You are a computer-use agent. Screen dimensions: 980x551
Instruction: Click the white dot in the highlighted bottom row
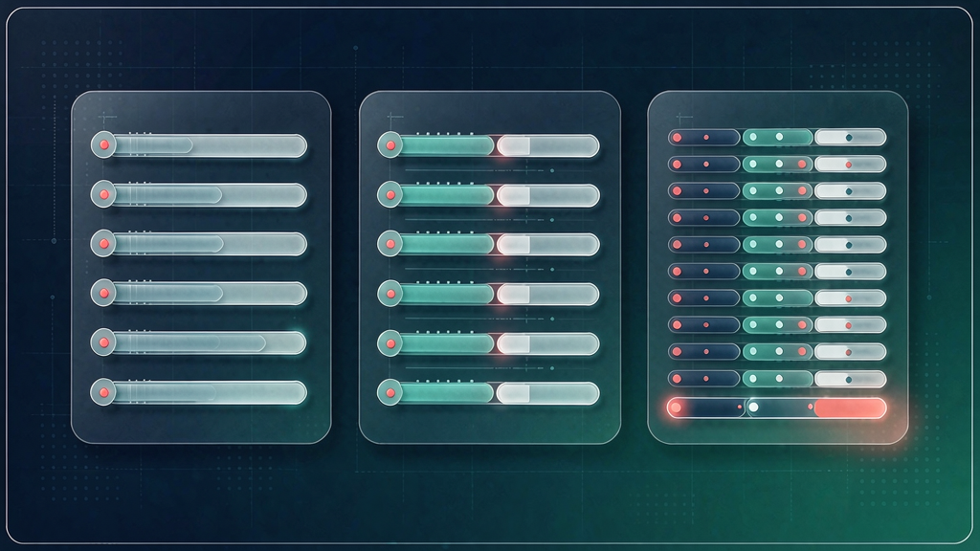[754, 408]
